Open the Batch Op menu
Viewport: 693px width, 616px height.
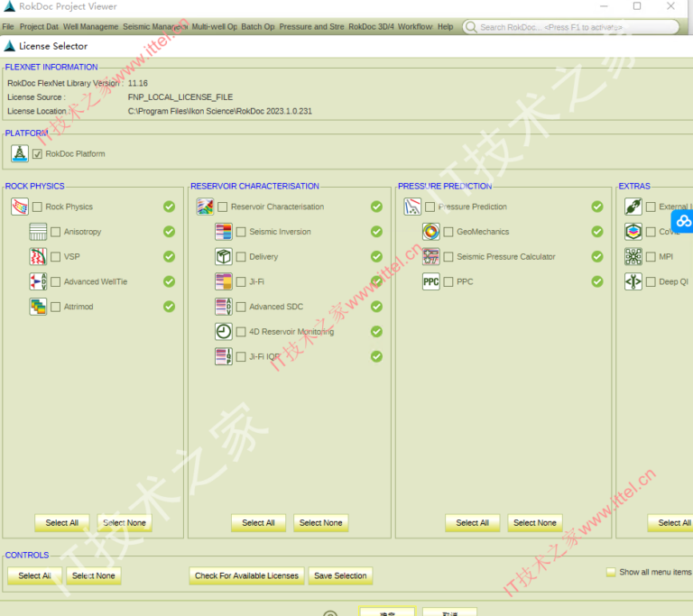[258, 27]
